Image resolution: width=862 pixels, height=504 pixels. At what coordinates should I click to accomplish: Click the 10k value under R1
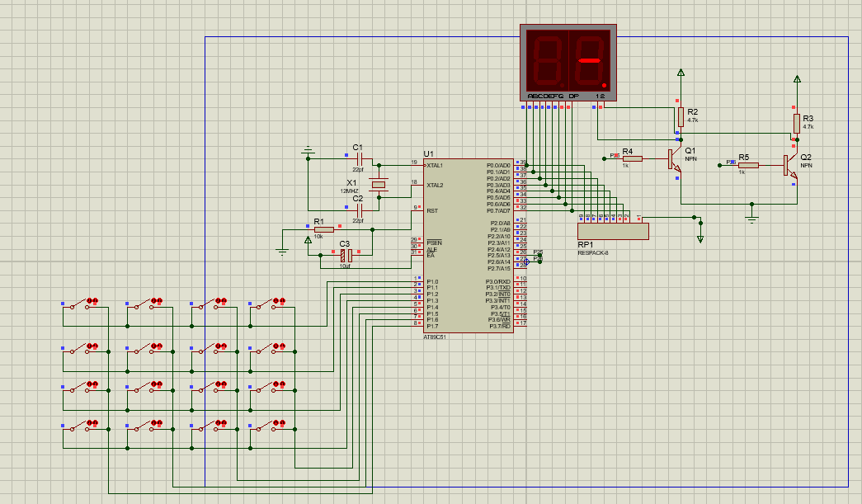tap(318, 237)
